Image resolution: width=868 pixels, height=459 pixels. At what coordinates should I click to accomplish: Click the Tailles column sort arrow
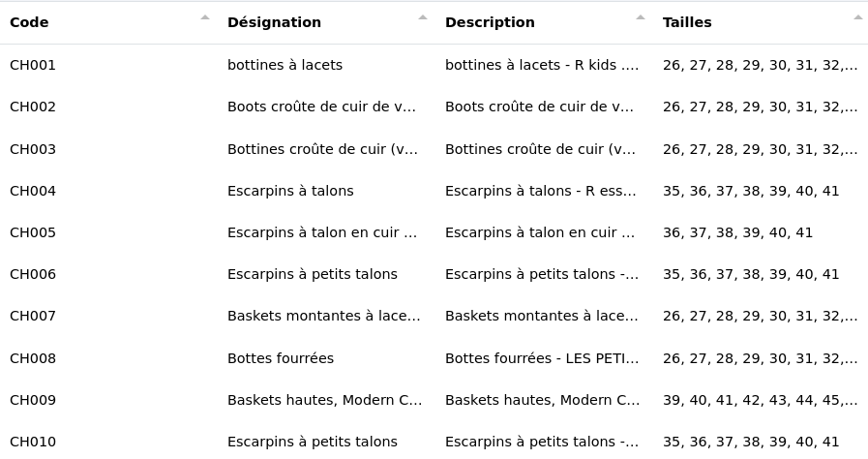pos(857,17)
